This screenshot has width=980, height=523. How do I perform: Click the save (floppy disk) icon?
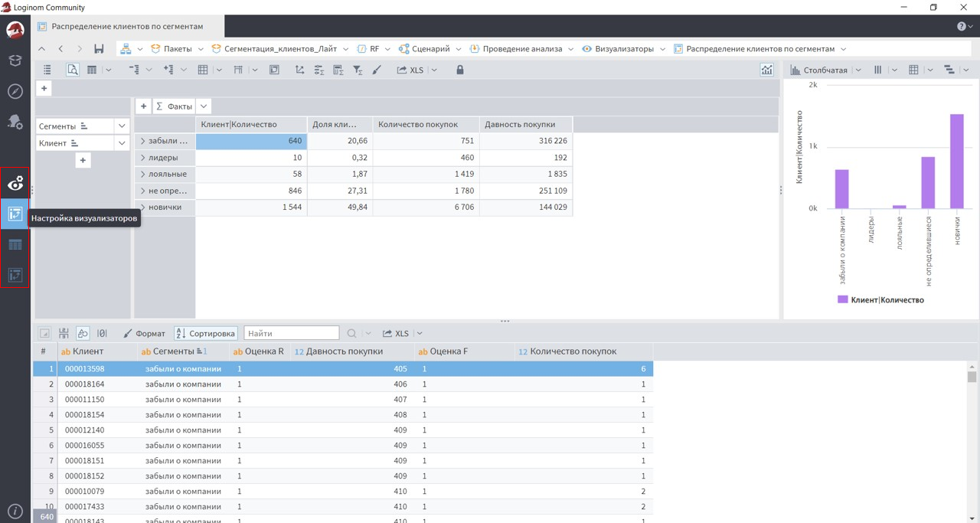tap(99, 49)
